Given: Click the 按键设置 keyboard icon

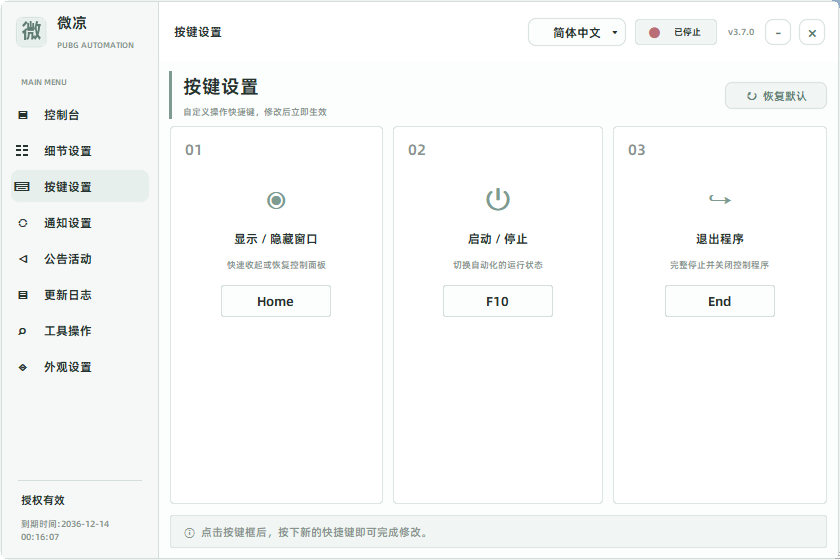Looking at the screenshot, I should pyautogui.click(x=22, y=186).
